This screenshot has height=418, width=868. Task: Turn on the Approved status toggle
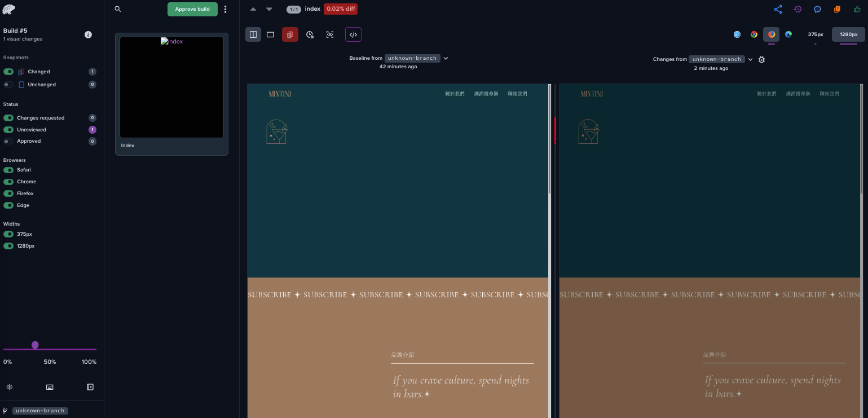click(8, 141)
